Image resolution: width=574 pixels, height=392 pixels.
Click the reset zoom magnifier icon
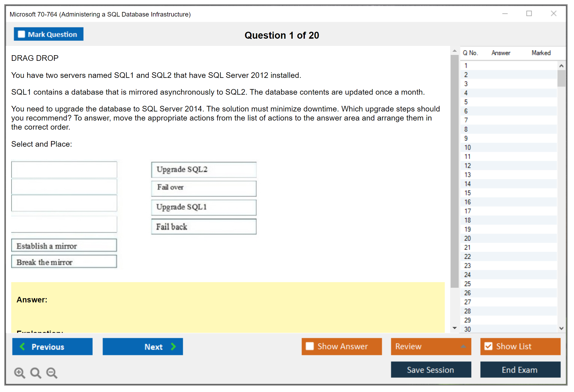point(36,373)
